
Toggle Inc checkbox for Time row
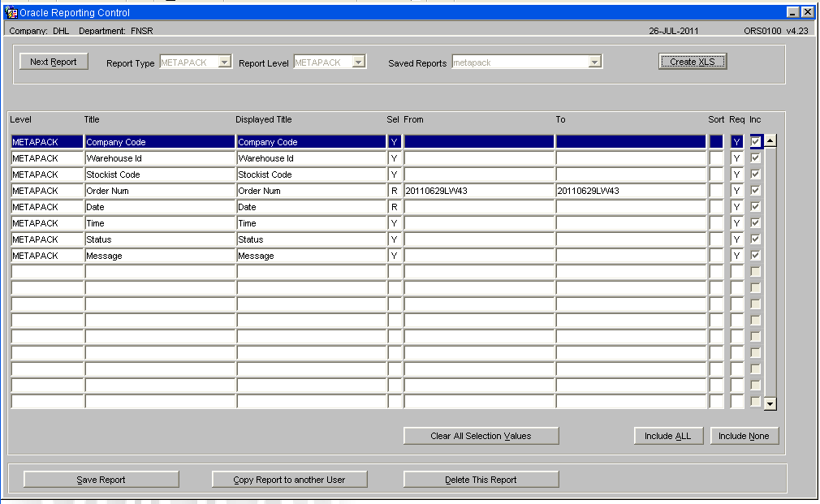coord(755,222)
